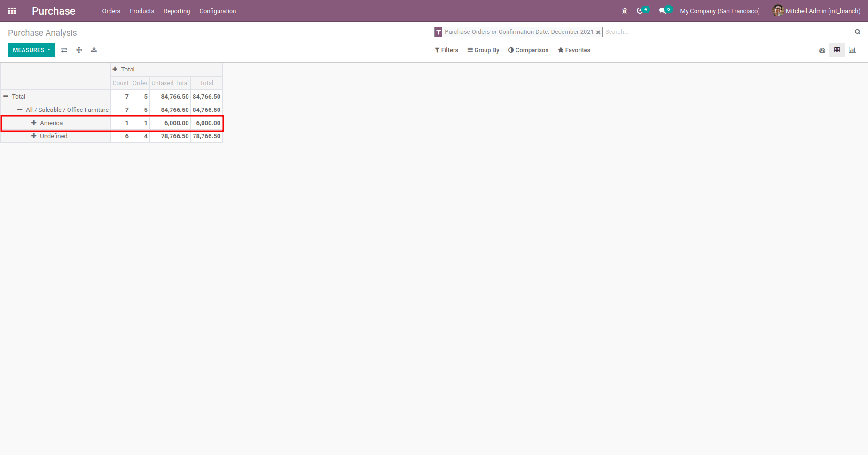Open the conversations chat icon
The height and width of the screenshot is (455, 868).
[663, 11]
